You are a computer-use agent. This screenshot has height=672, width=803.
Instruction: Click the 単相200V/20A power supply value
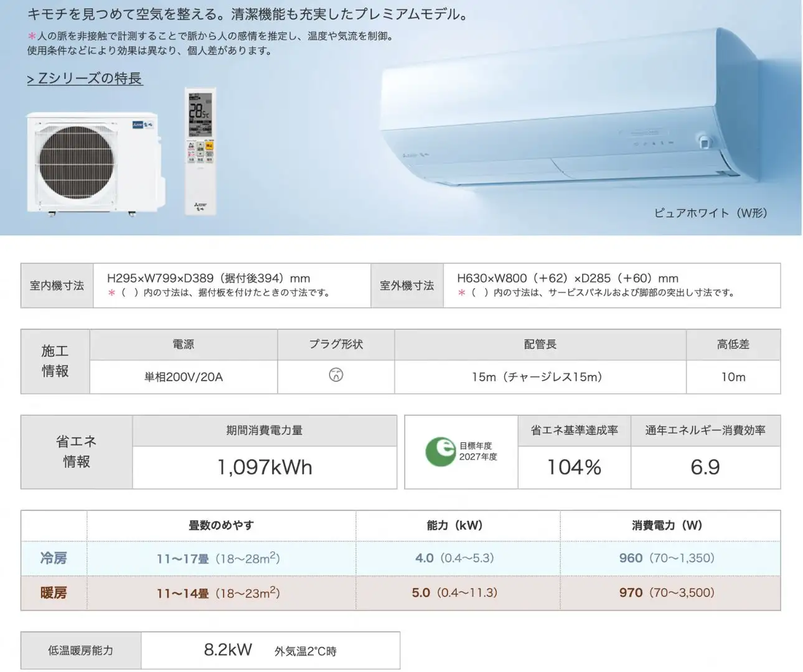(184, 377)
